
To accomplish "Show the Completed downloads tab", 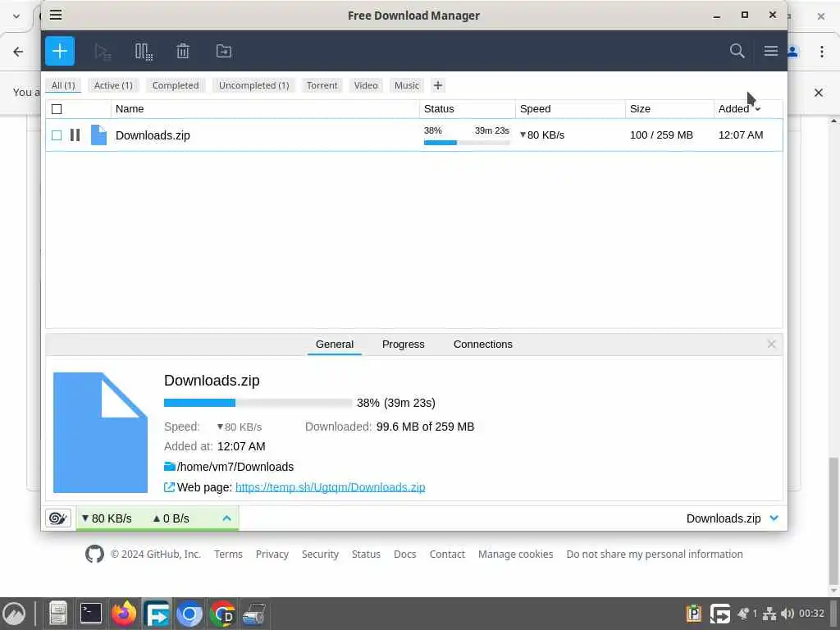I will [x=176, y=85].
